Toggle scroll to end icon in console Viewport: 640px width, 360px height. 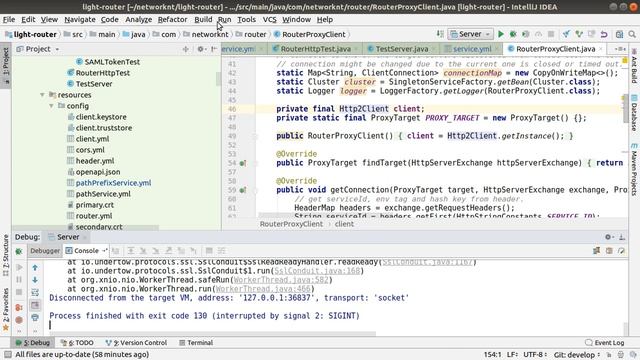[35, 305]
